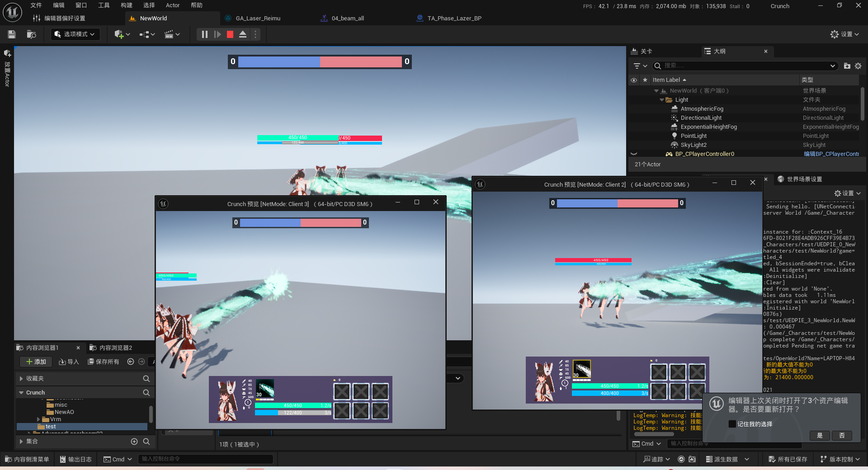The width and height of the screenshot is (868, 470).
Task: Open world settings panel 设置 dropdown
Action: pos(847,193)
